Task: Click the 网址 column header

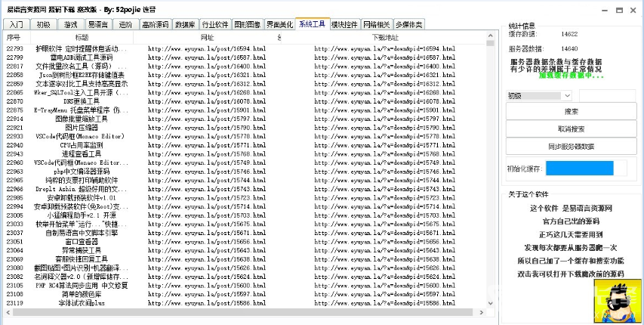Action: click(207, 38)
